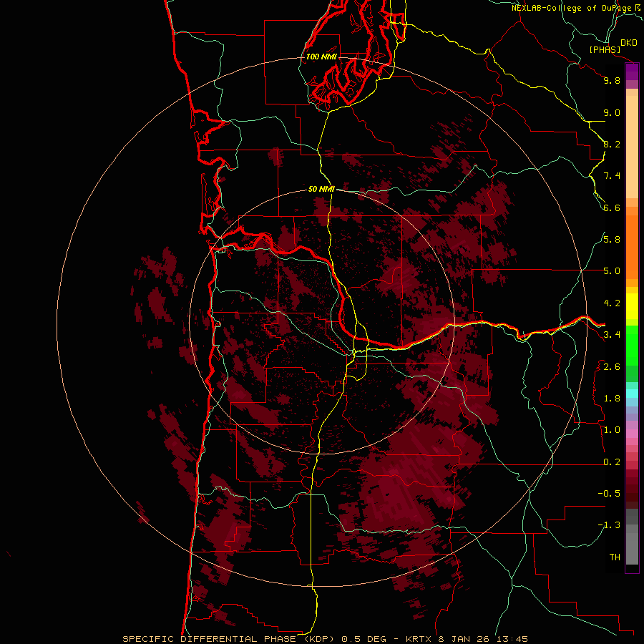Click the 1.0 scale value
This screenshot has height=644, width=644.
coord(612,430)
